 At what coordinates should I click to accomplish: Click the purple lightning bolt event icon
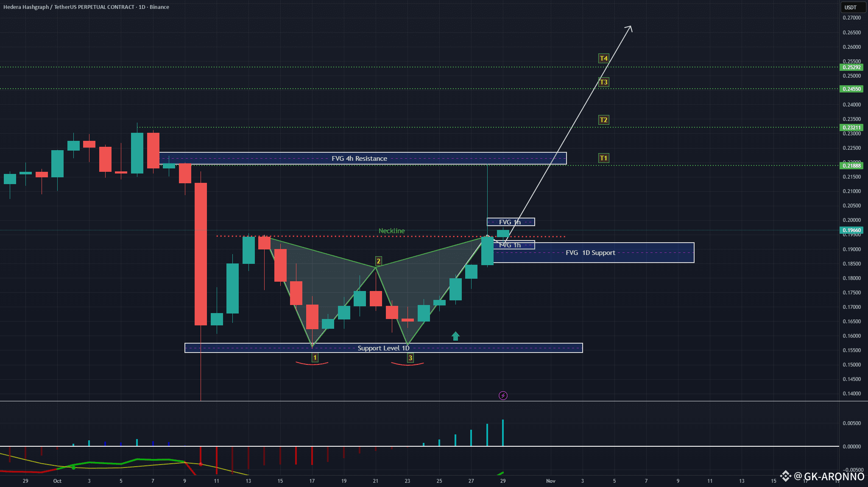tap(503, 396)
